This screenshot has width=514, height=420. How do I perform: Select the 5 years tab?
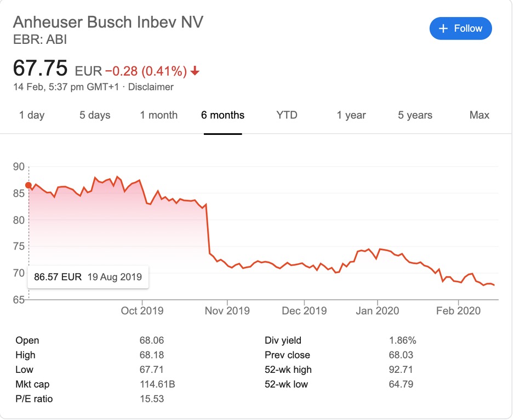(415, 115)
